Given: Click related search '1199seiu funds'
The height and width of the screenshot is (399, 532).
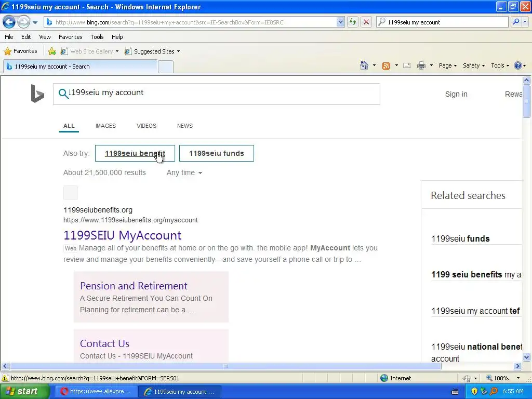Looking at the screenshot, I should (460, 238).
